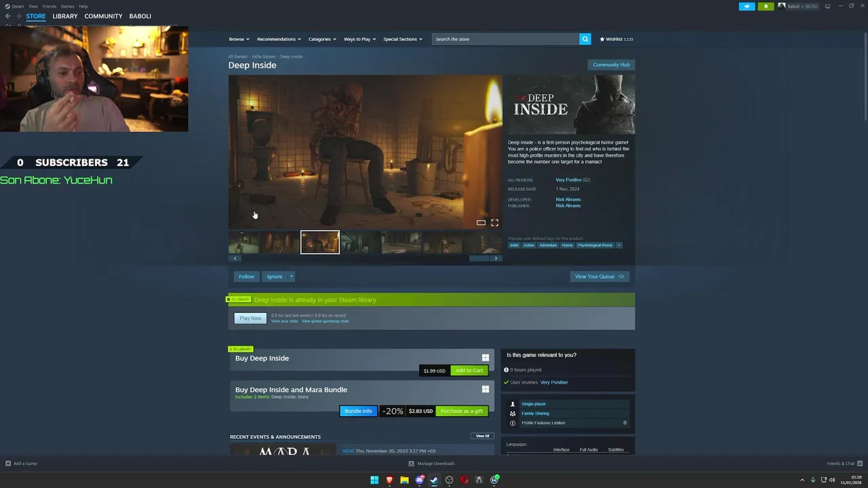868x488 pixels.
Task: Click Purchase as a gift button
Action: coord(462,411)
